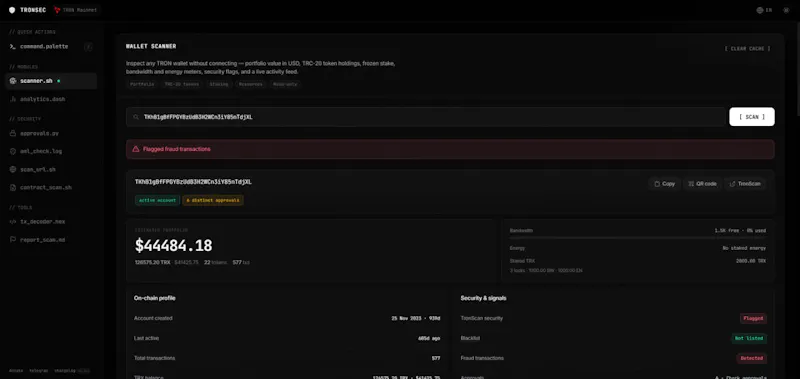Open aml_check.log page
Screen dimensions: 800x379
click(41, 151)
